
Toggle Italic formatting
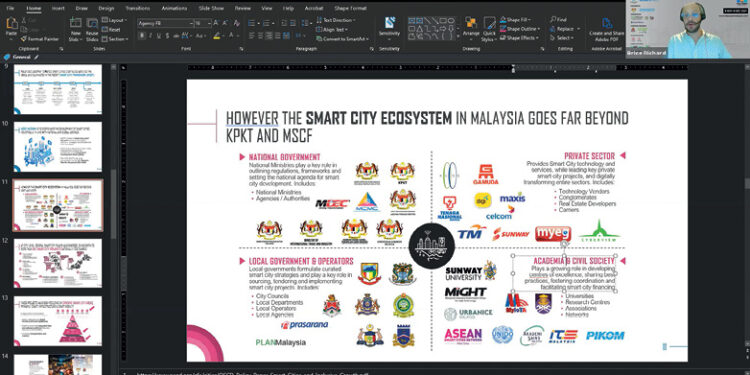(x=150, y=36)
